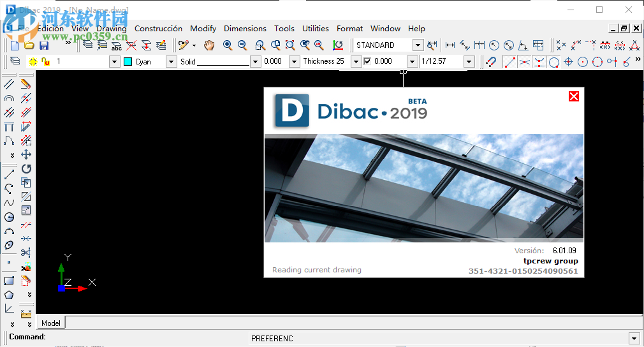644x347 pixels.
Task: Toggle the checkbox next to 0.000
Action: point(367,62)
